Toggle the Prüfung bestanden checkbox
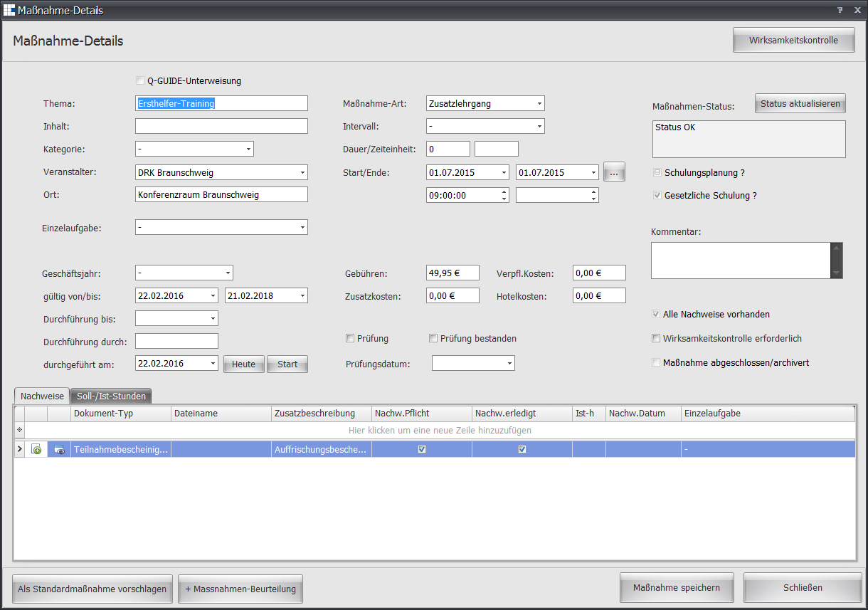The height and width of the screenshot is (610, 868). 433,339
